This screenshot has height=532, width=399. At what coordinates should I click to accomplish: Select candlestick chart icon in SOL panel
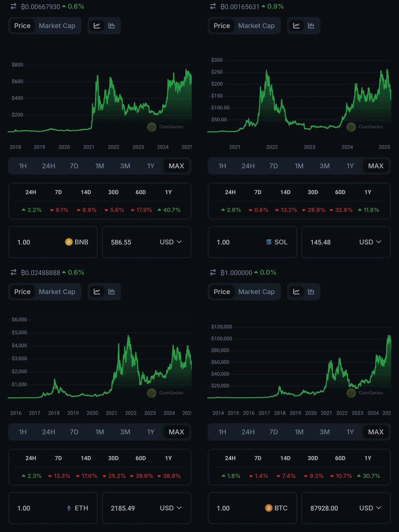click(x=311, y=26)
